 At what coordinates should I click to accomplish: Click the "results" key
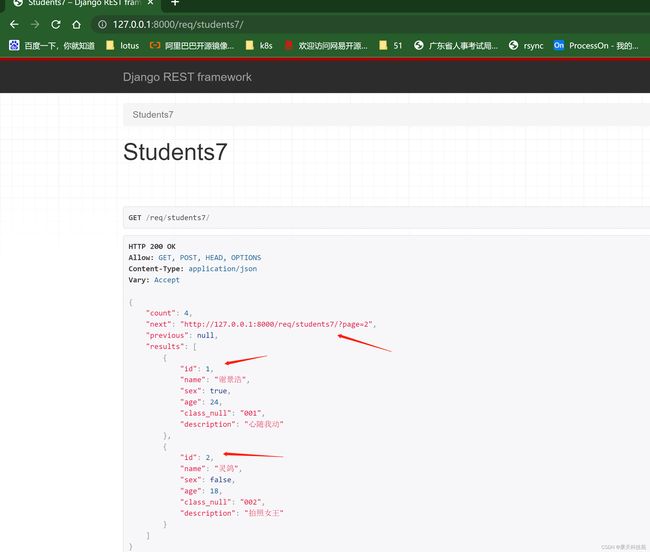(x=167, y=347)
